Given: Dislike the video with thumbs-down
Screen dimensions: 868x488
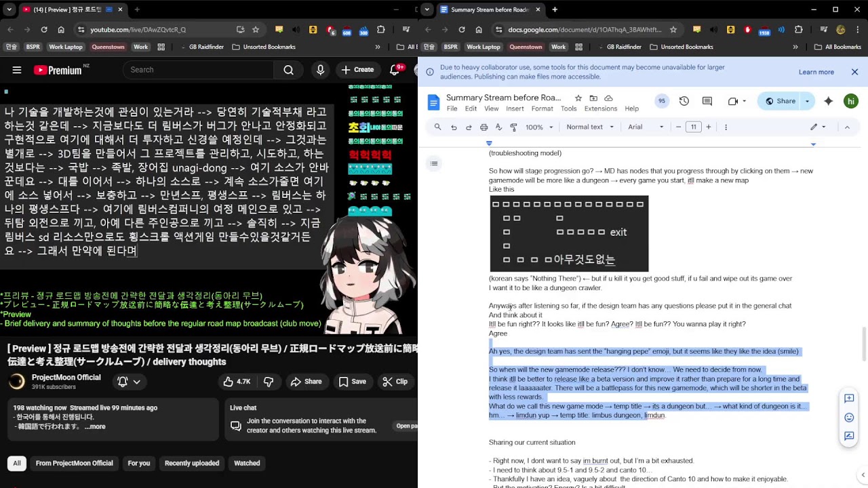Looking at the screenshot, I should [x=269, y=382].
